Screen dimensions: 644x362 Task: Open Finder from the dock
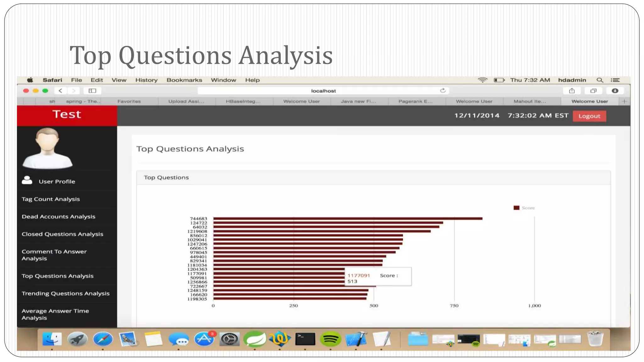click(x=52, y=339)
